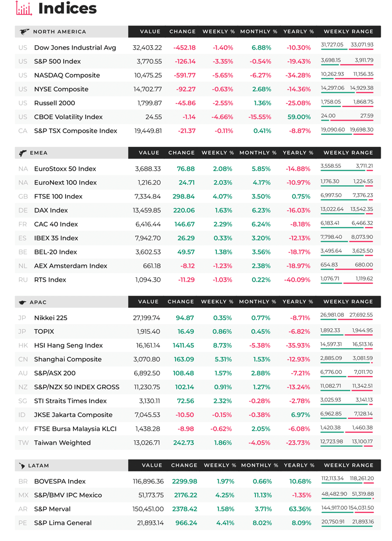Viewport: 392px width, 541px height.
Task: Click the DAX Index value 13,459.85
Action: click(146, 210)
